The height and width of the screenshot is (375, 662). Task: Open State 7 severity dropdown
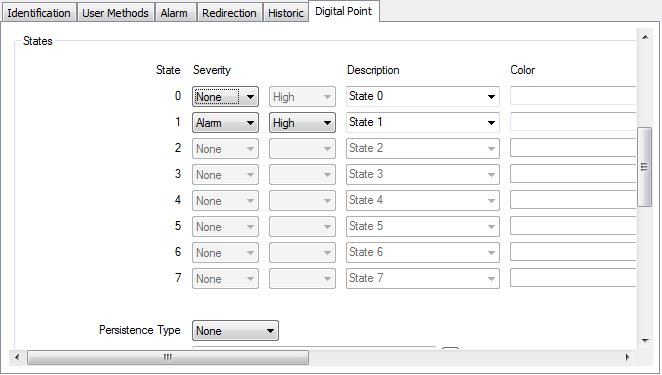coord(225,279)
